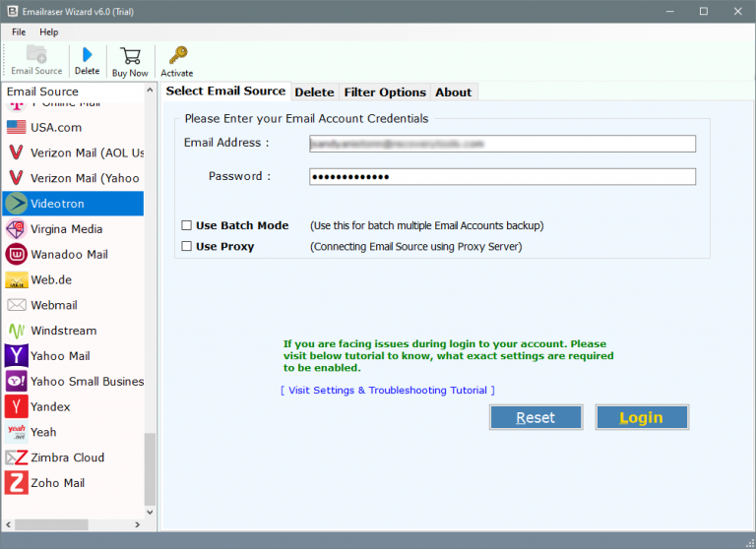This screenshot has height=549, width=756.
Task: Switch to Filter Options tab
Action: 385,92
